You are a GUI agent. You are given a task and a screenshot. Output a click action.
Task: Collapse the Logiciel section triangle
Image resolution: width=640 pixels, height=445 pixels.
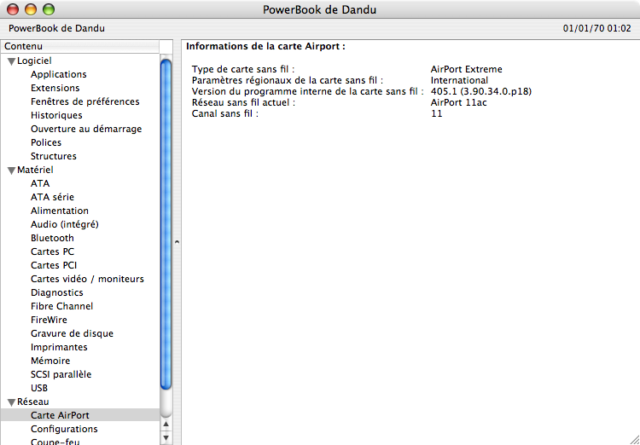coord(11,61)
